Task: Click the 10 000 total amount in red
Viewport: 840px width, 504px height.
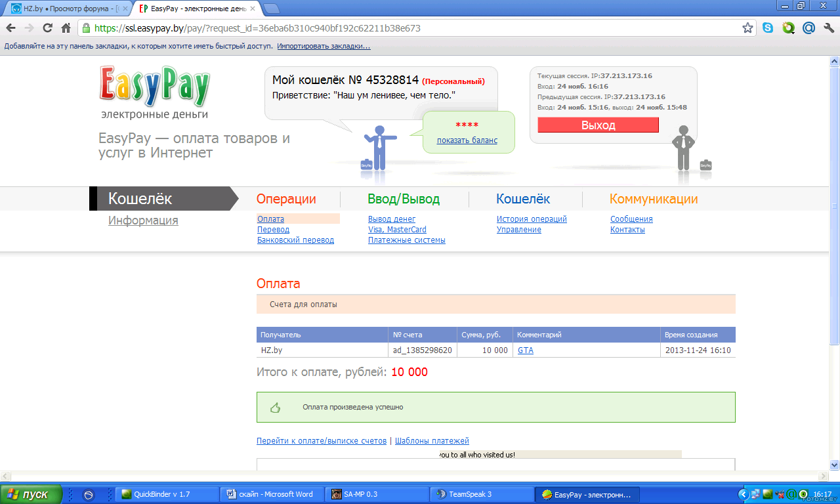Action: pyautogui.click(x=409, y=373)
